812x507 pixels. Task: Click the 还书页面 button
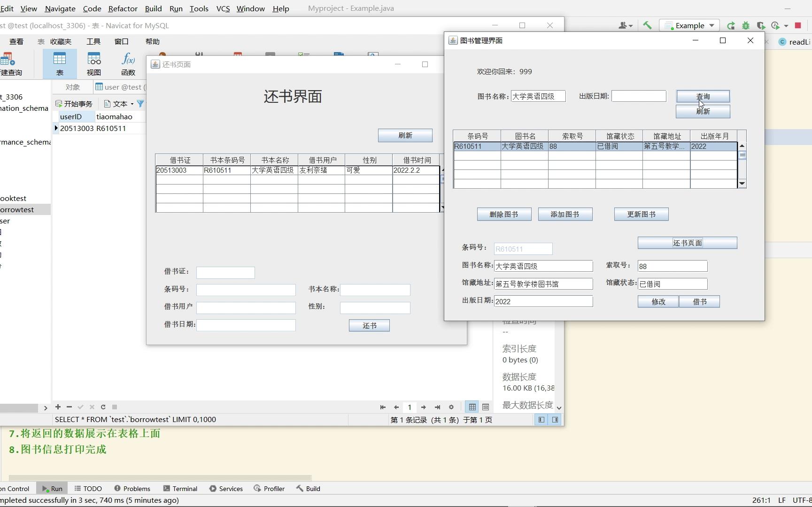click(688, 243)
